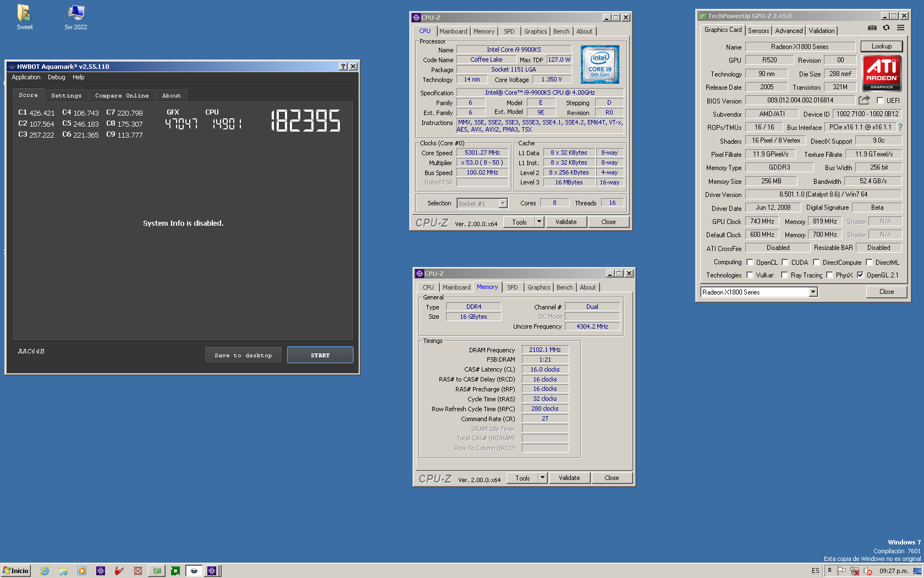Open the GPU-Z hamburger menu
Screen dimensions: 924x578
click(900, 28)
